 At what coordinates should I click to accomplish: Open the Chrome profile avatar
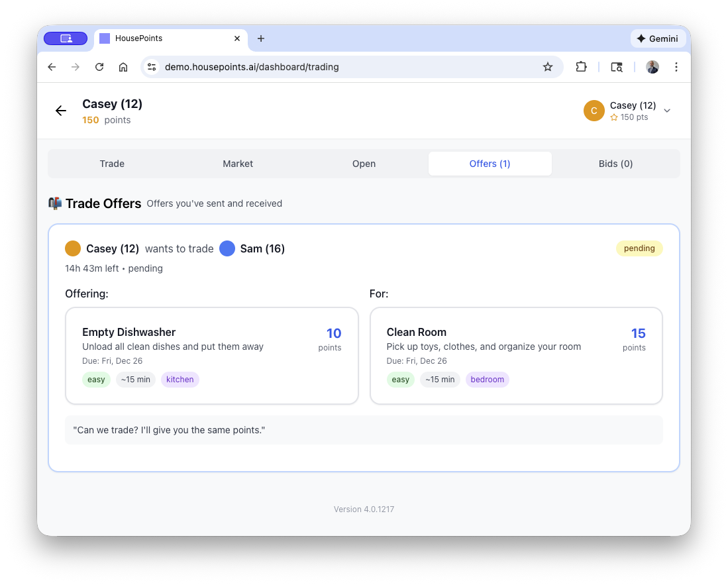tap(652, 67)
